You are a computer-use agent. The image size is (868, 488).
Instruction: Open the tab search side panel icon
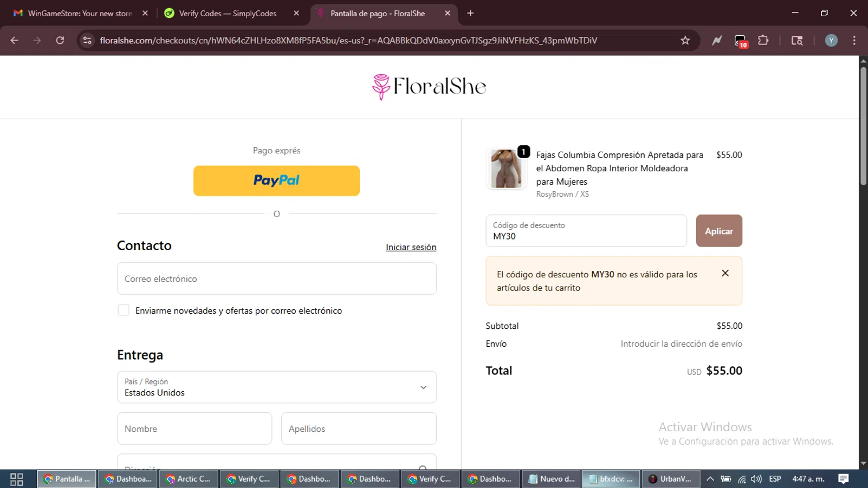[x=797, y=41]
